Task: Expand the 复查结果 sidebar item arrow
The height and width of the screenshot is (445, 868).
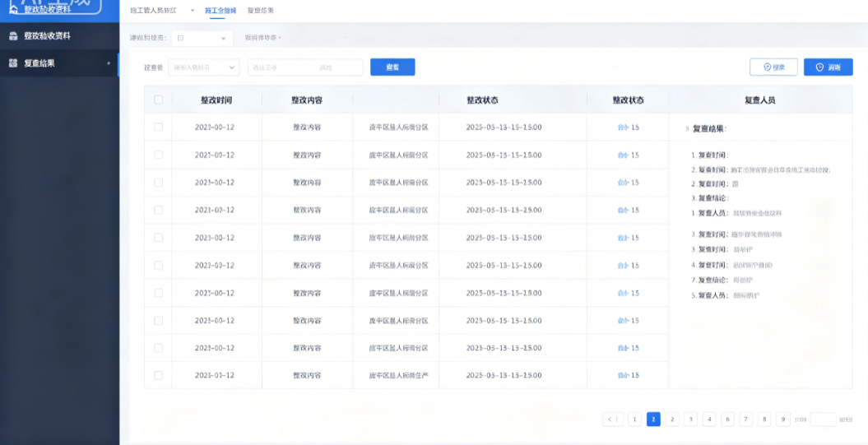Action: 109,63
